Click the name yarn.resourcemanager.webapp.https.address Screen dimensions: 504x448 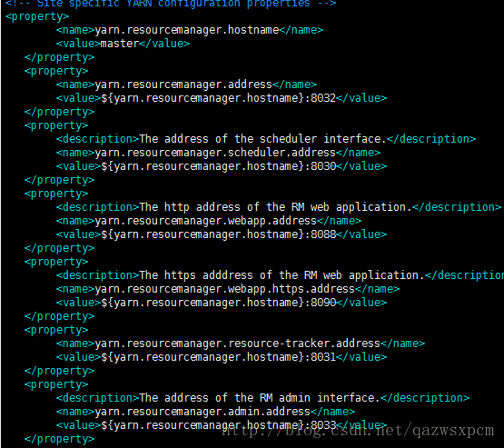pyautogui.click(x=225, y=290)
